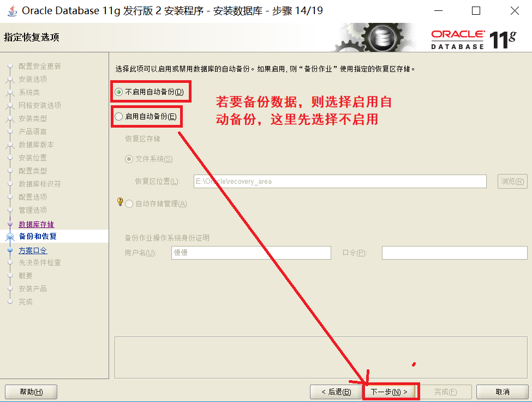Select the 不启用自动备份(D) radio button
This screenshot has height=402, width=532.
(x=119, y=92)
